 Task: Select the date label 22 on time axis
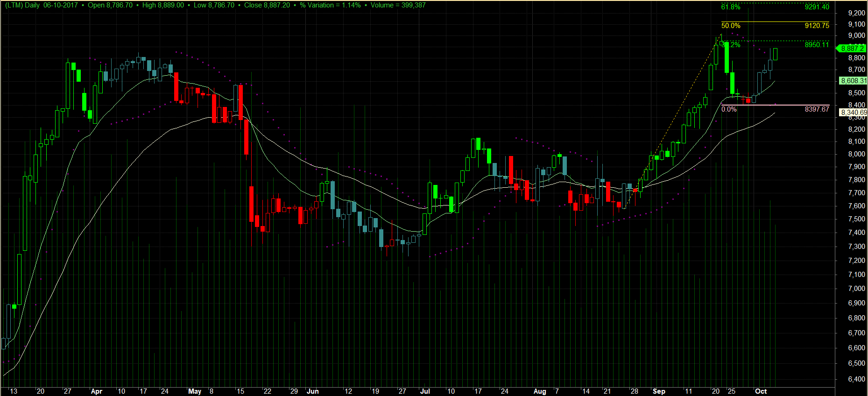267,391
